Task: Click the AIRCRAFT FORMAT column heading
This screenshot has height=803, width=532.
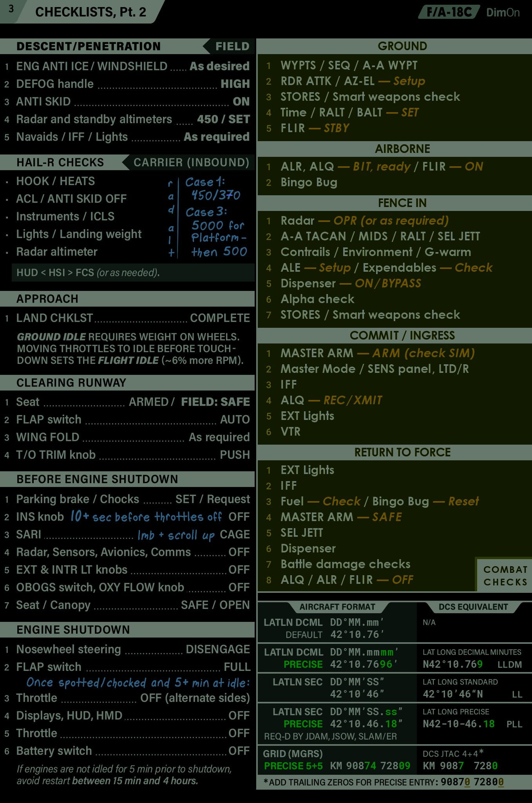Action: tap(337, 607)
